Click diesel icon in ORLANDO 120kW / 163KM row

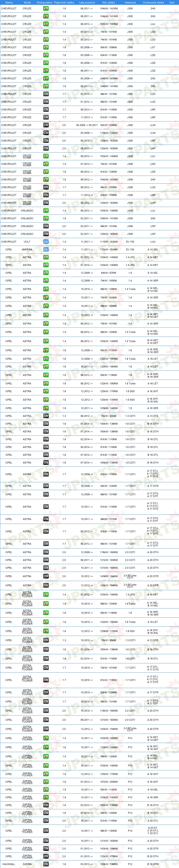[46, 234]
